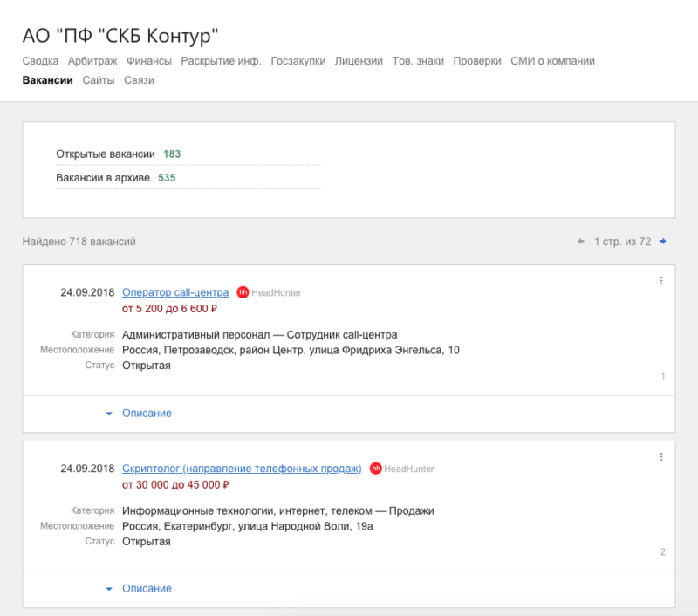
Task: Open the Финансы section
Action: click(x=149, y=61)
